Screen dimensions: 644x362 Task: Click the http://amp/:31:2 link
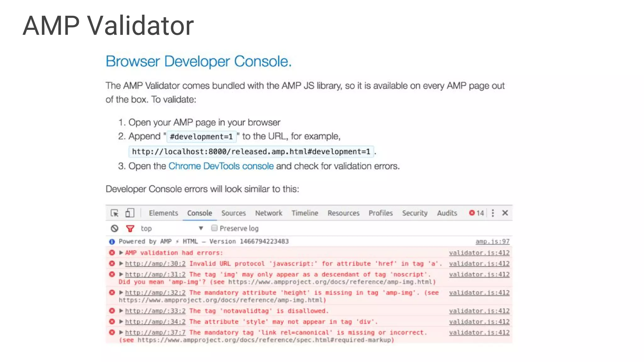point(155,274)
